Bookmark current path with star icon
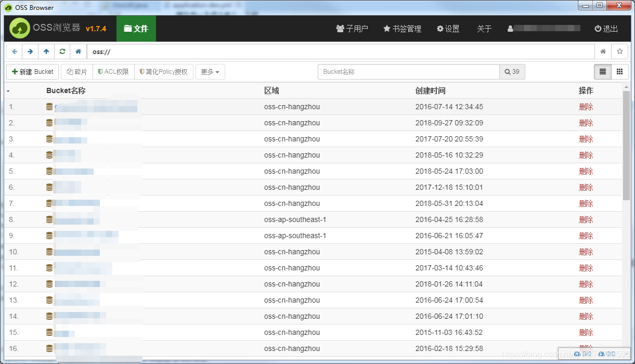Image resolution: width=635 pixels, height=364 pixels. (x=619, y=52)
